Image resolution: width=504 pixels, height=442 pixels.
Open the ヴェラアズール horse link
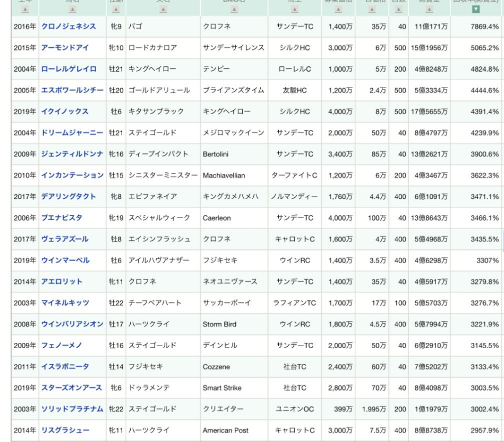click(65, 239)
